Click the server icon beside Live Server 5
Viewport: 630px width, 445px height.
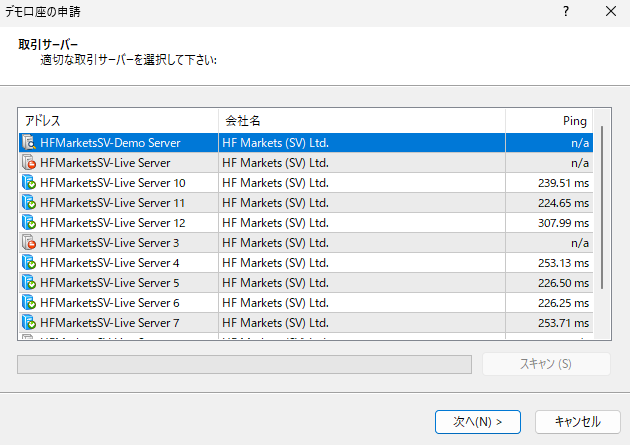point(29,283)
